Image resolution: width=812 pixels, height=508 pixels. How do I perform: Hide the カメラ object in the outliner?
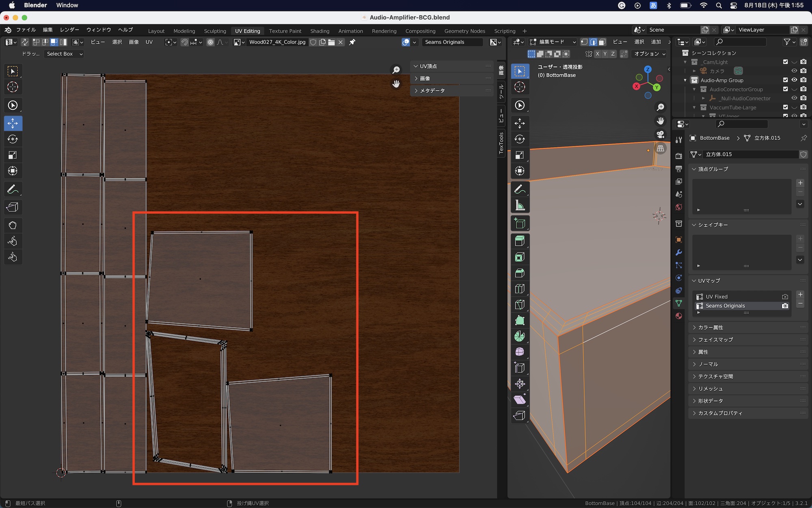(794, 71)
